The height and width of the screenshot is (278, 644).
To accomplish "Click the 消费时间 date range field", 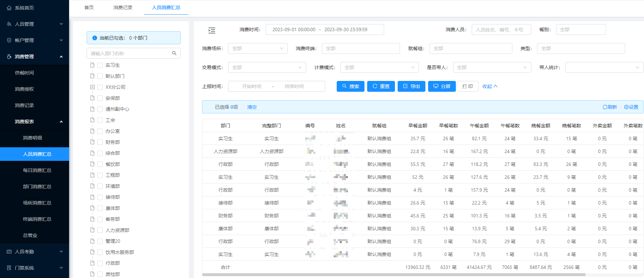I will (325, 29).
